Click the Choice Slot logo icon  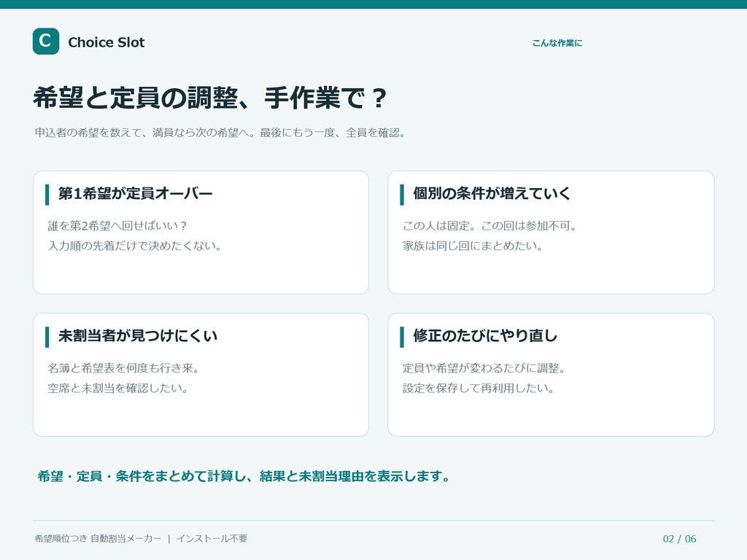(46, 42)
